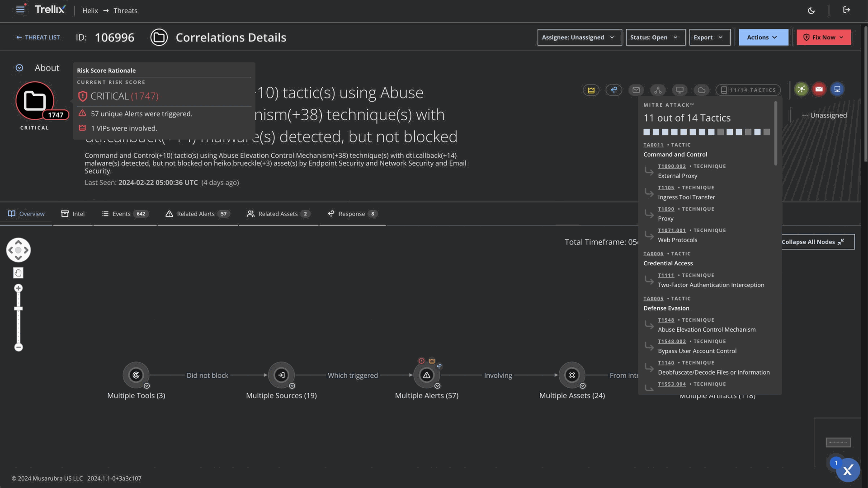Click the Multiple Tools graph node
868x488 pixels.
pos(136,375)
